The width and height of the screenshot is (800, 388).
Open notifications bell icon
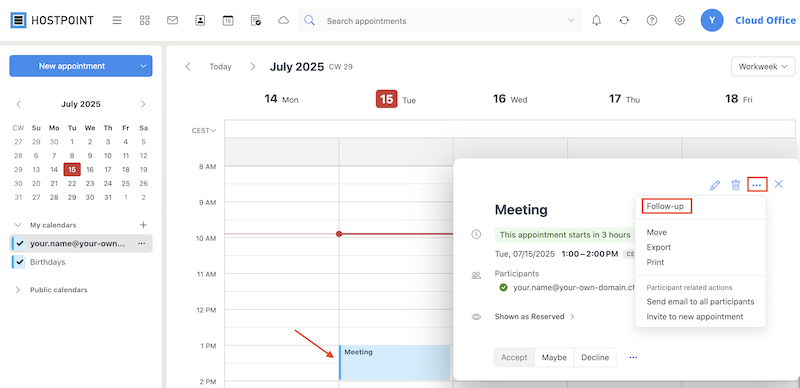pos(596,20)
